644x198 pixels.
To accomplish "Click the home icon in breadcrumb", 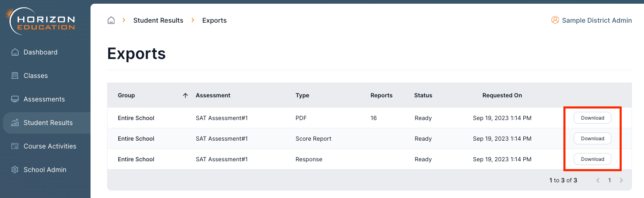I will point(111,20).
